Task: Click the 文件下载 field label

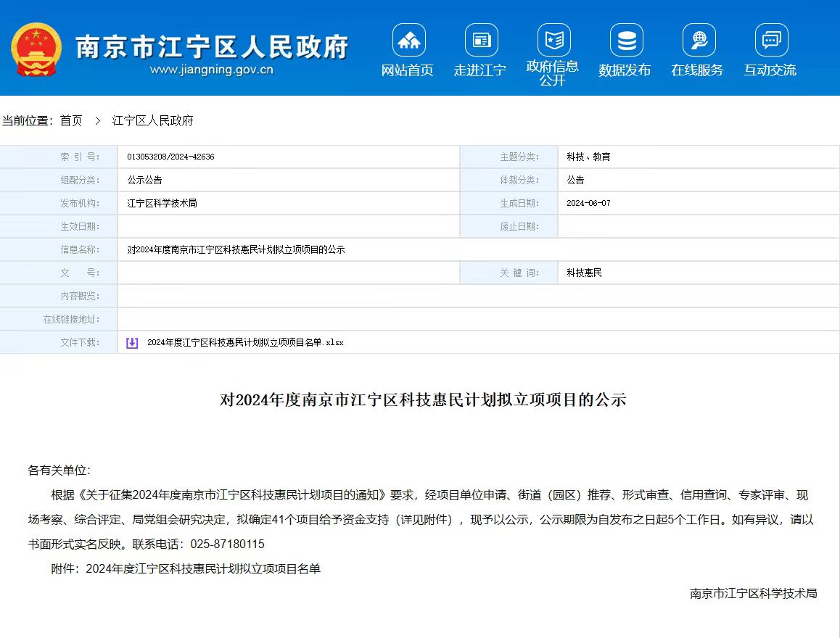Action: [80, 342]
